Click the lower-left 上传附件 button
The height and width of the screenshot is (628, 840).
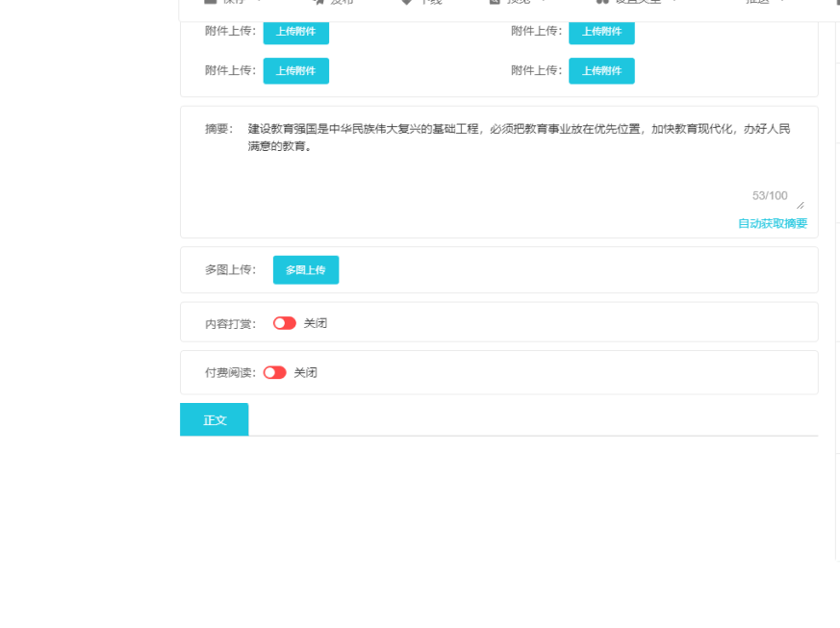295,70
